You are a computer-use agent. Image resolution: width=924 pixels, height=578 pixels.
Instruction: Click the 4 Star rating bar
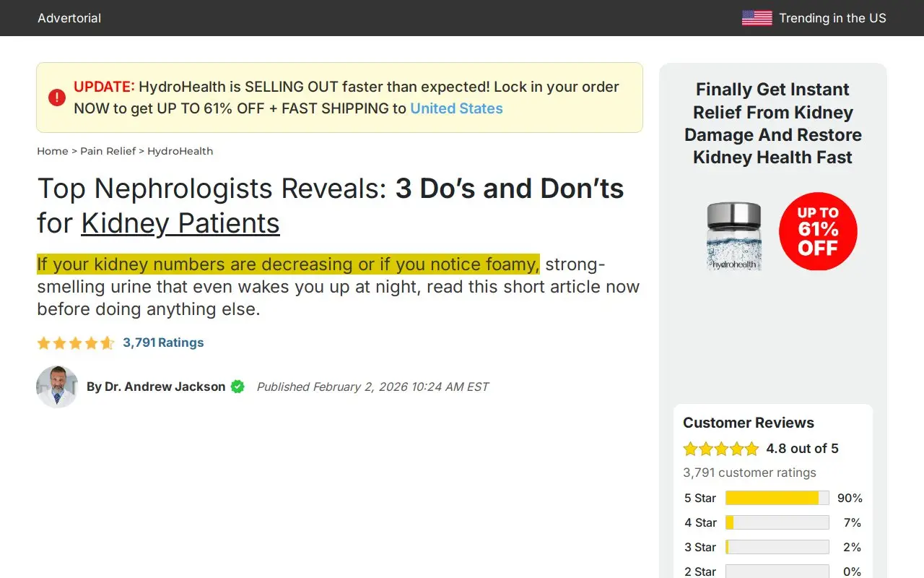point(777,522)
